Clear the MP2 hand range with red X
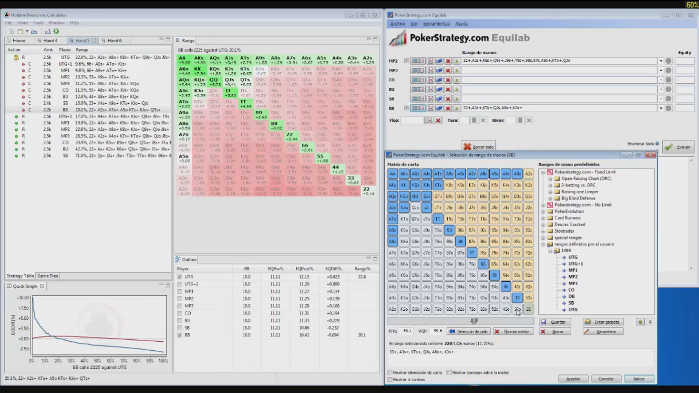Viewport: 699px width, 393px height. pyautogui.click(x=448, y=61)
